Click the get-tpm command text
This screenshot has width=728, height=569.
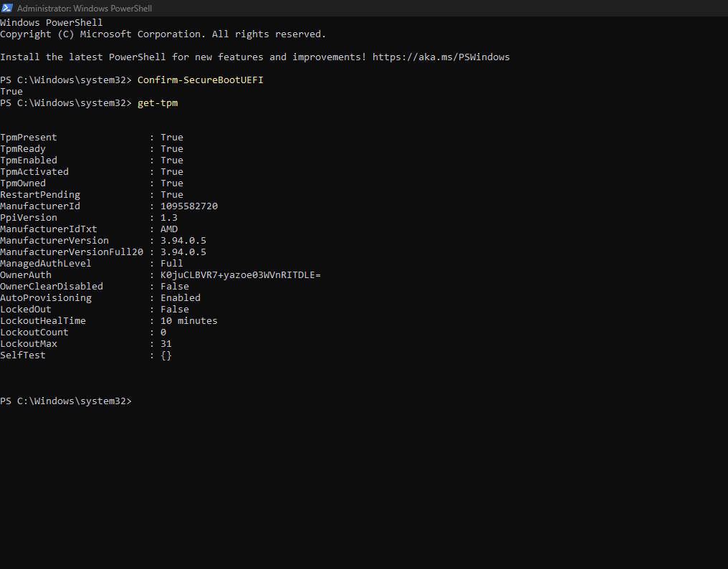click(x=158, y=103)
